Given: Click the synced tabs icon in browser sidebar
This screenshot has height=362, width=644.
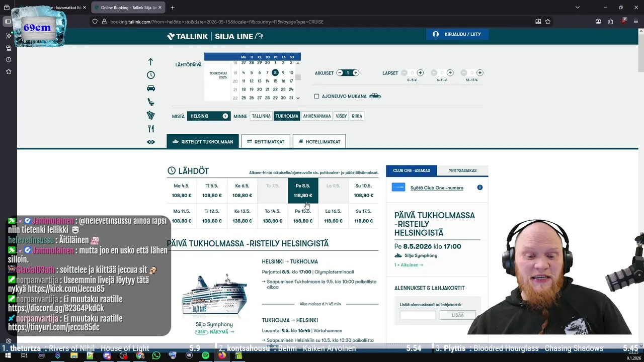Looking at the screenshot, I should (9, 48).
